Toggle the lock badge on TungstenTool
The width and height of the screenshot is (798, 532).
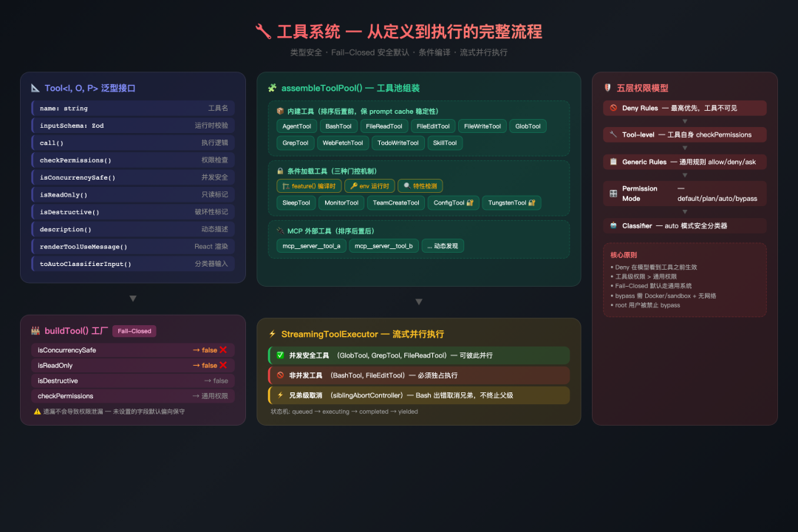coord(532,202)
